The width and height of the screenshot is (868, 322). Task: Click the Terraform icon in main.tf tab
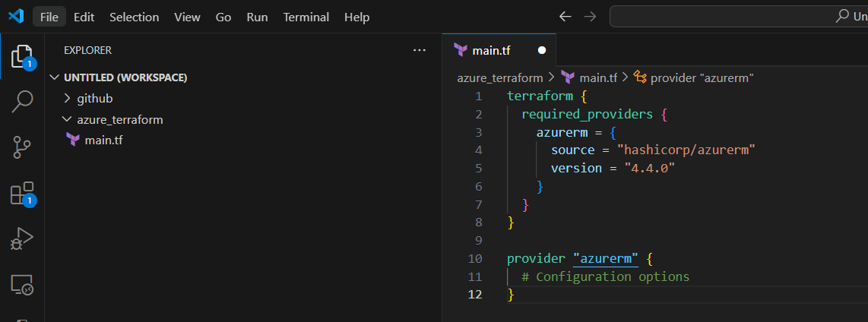[x=460, y=50]
